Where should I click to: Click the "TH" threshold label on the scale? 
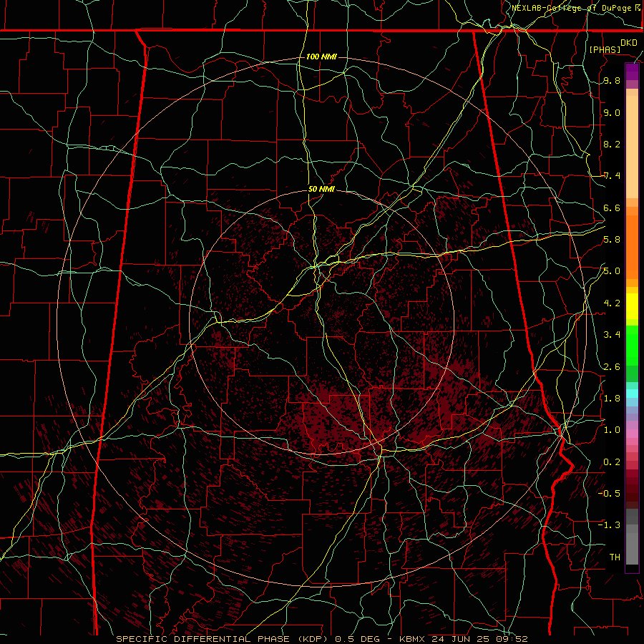click(615, 557)
